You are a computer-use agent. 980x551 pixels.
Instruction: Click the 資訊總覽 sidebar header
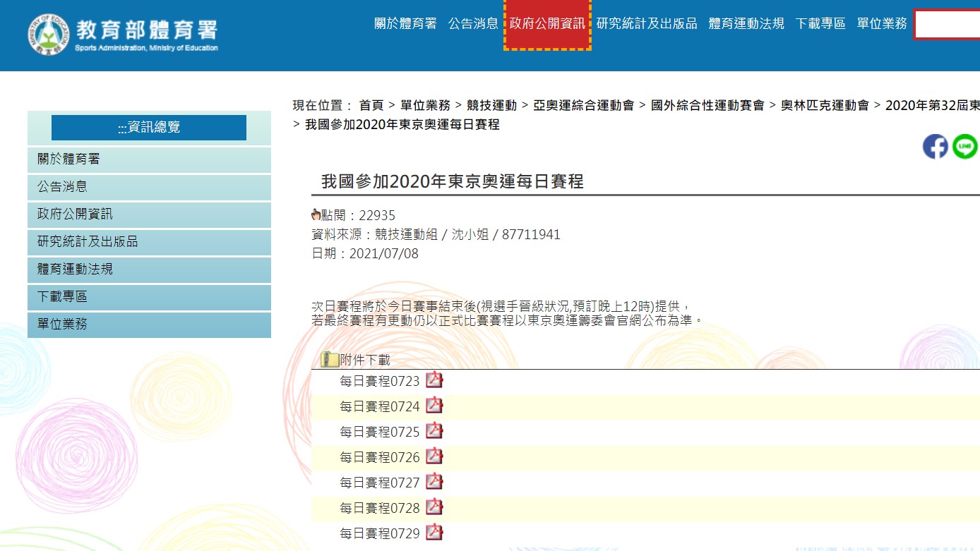tap(149, 128)
